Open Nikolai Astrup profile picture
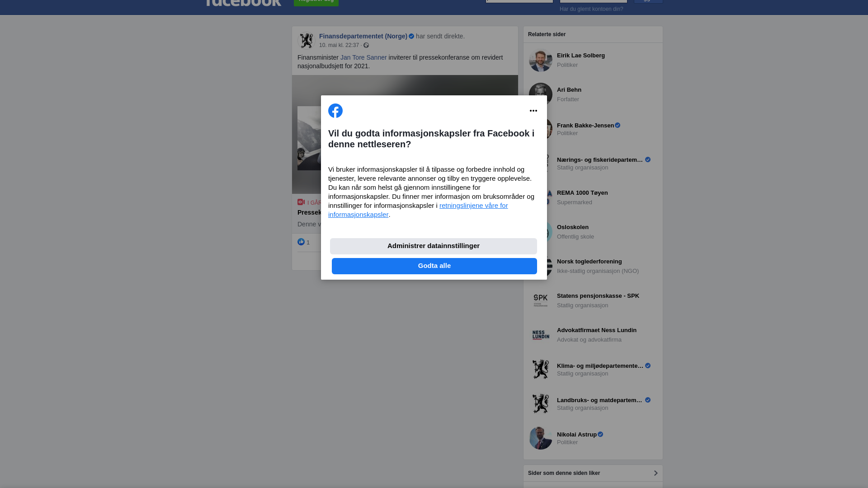The height and width of the screenshot is (488, 868). click(x=541, y=438)
